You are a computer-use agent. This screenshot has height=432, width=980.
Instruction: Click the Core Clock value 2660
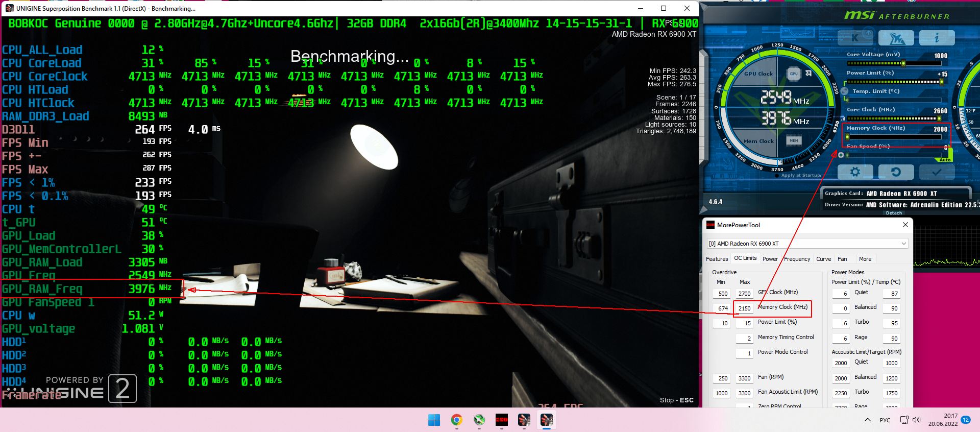point(940,110)
